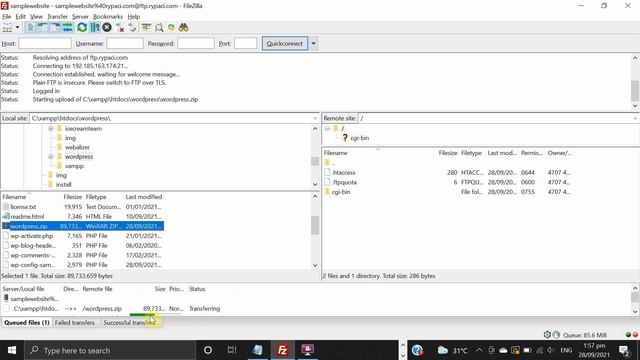640x360 pixels.
Task: Open the Help menu
Action: (x=133, y=17)
